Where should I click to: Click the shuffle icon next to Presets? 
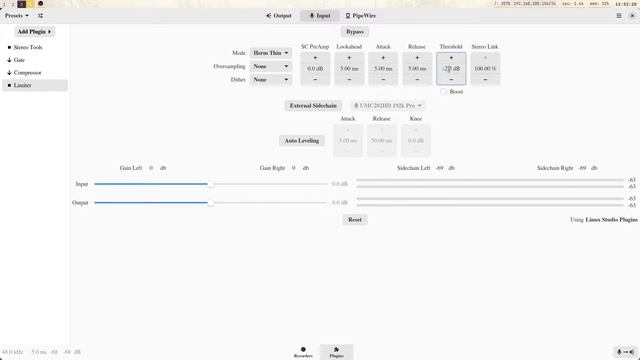pos(40,16)
